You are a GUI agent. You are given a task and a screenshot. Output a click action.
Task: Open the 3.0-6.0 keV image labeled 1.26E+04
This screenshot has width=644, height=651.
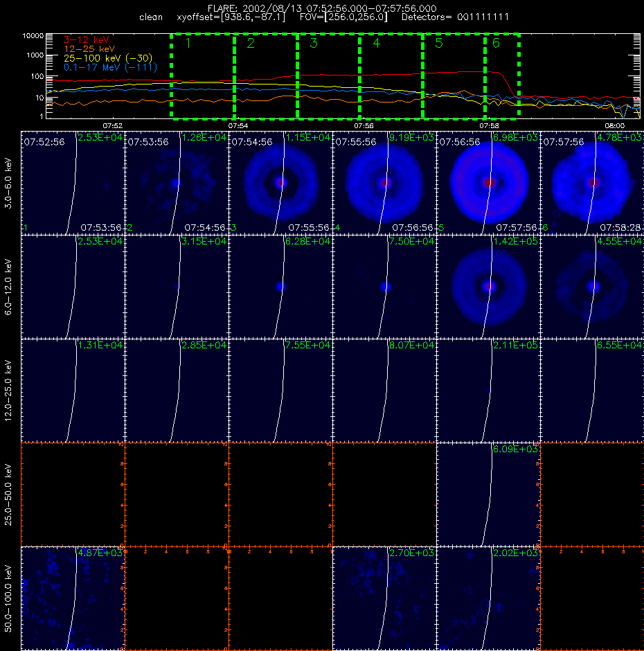pyautogui.click(x=177, y=183)
